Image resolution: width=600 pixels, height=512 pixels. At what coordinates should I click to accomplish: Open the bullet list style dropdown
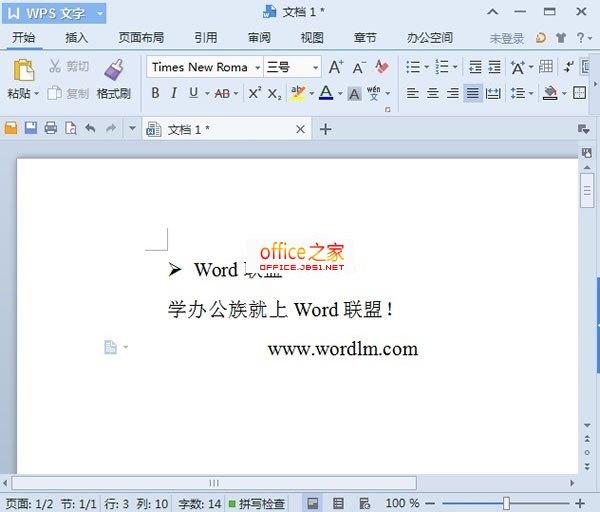tap(427, 67)
